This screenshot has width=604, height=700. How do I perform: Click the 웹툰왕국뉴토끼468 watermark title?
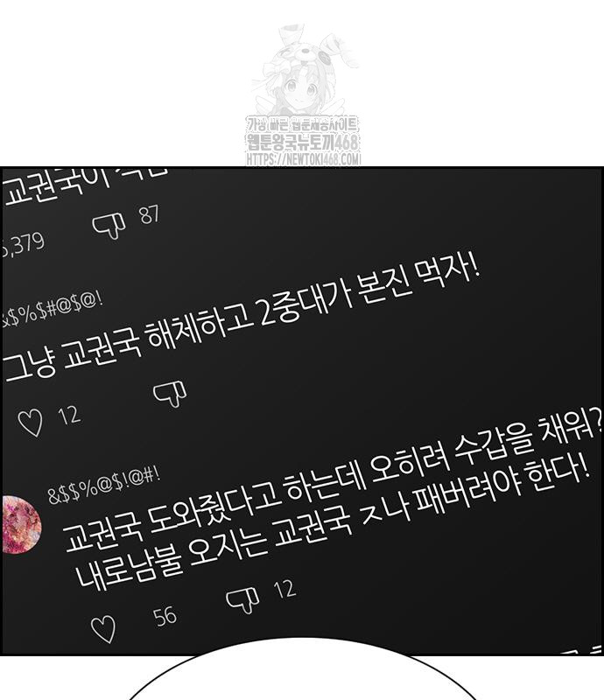(x=303, y=143)
